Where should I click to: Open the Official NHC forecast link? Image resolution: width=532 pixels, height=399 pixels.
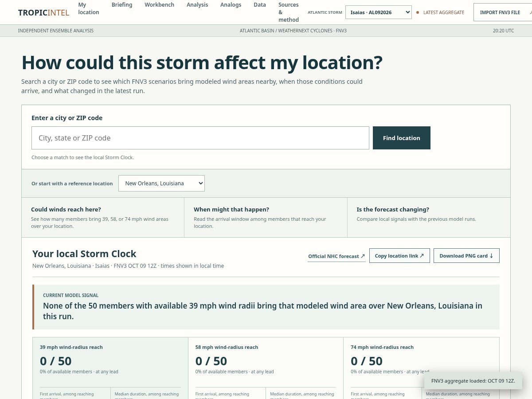click(336, 256)
